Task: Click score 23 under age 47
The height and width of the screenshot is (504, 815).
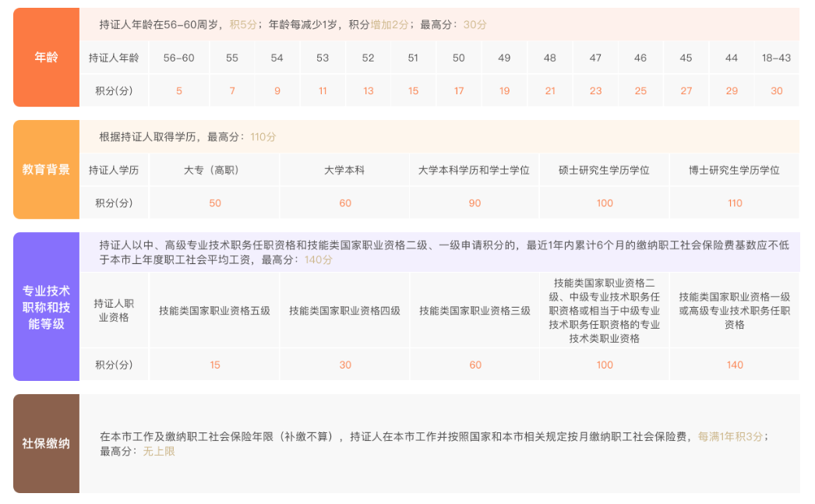Action: [595, 91]
